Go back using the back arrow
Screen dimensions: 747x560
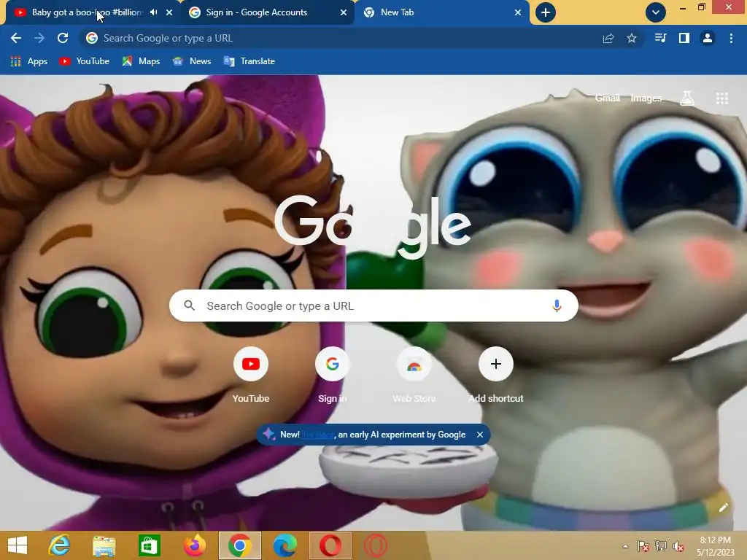coord(16,38)
